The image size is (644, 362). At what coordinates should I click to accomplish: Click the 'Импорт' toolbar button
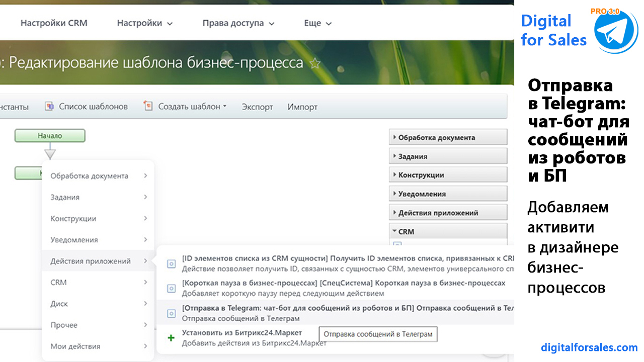pos(302,107)
